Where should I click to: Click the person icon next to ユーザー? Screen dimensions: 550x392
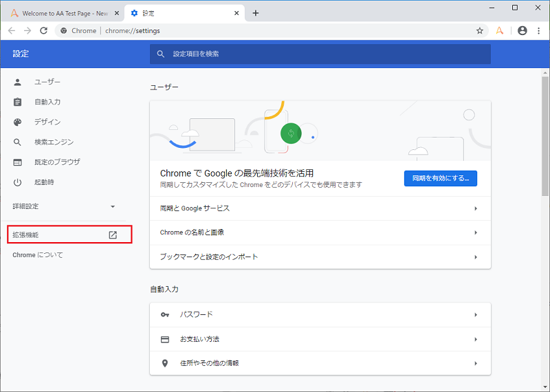[x=18, y=82]
